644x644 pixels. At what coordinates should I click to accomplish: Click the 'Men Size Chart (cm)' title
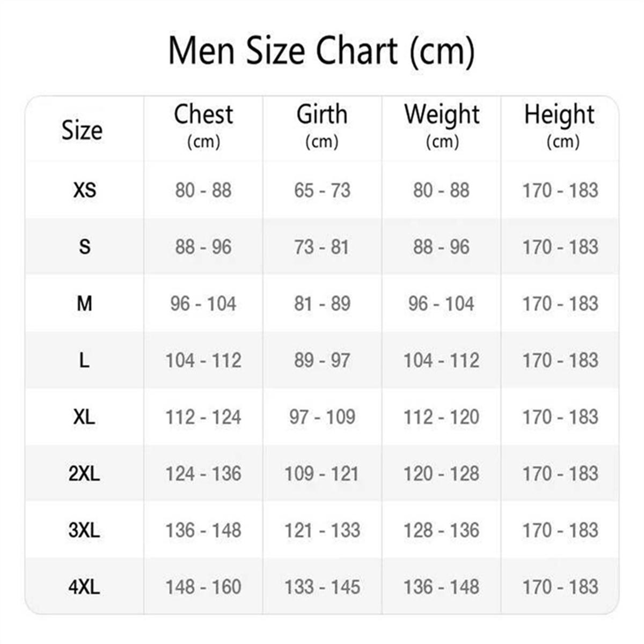point(321,51)
